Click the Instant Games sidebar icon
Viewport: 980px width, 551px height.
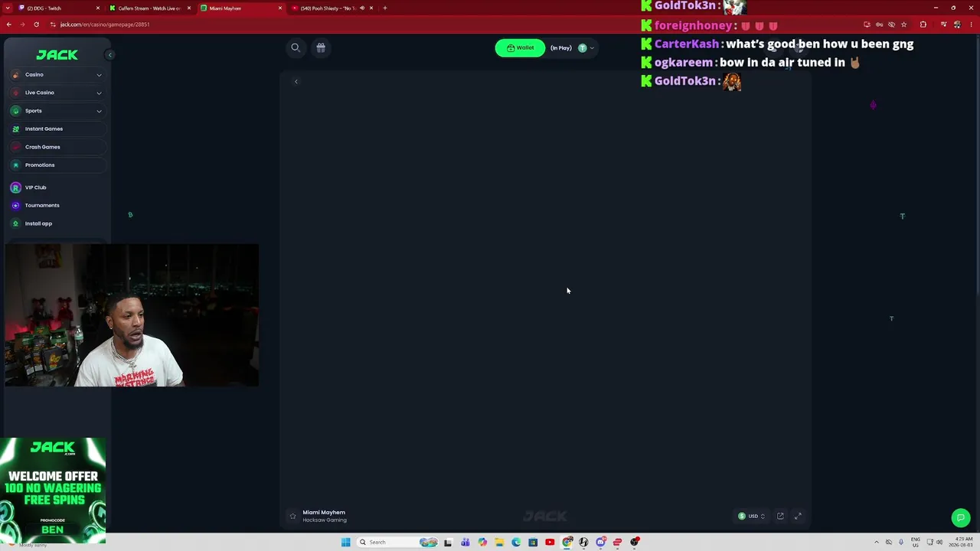(x=15, y=129)
